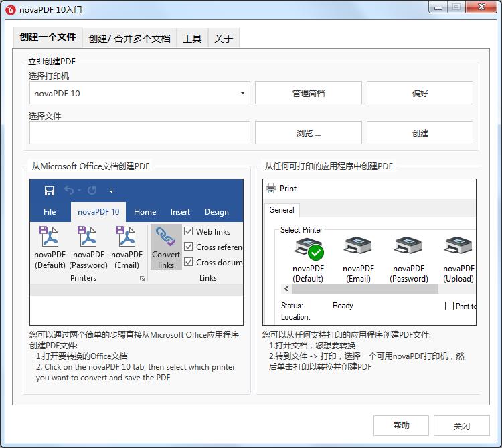Click the Design ribbon tab
The image size is (502, 448).
[x=217, y=212]
